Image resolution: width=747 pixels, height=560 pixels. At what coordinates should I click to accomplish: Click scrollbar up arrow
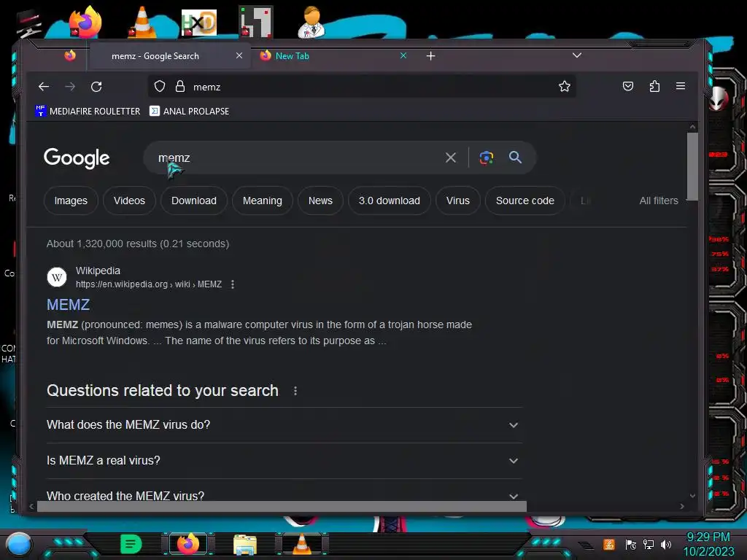pos(693,127)
